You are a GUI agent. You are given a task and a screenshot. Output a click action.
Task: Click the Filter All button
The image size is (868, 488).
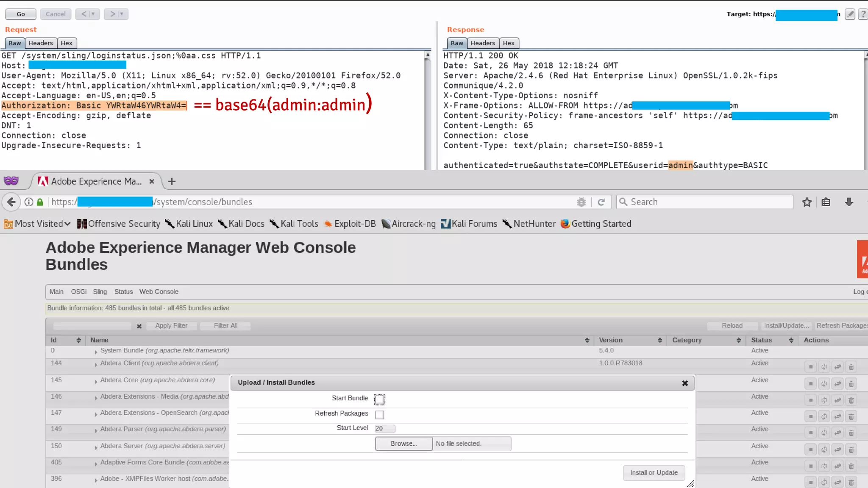[225, 325]
